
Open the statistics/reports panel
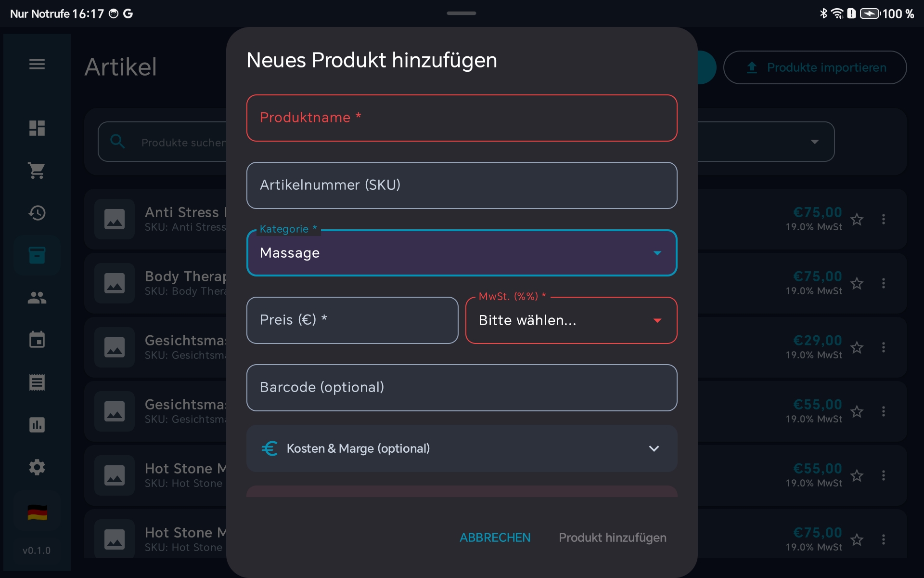click(37, 424)
